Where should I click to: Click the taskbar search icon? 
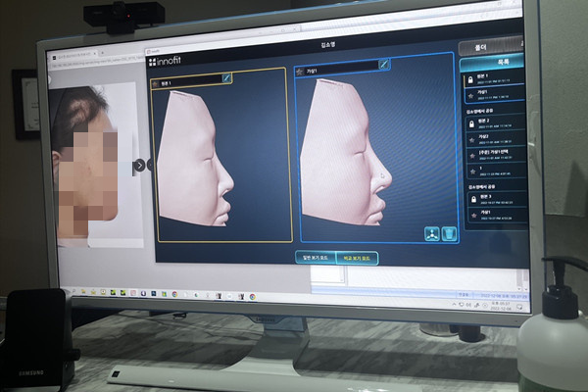tap(73, 291)
